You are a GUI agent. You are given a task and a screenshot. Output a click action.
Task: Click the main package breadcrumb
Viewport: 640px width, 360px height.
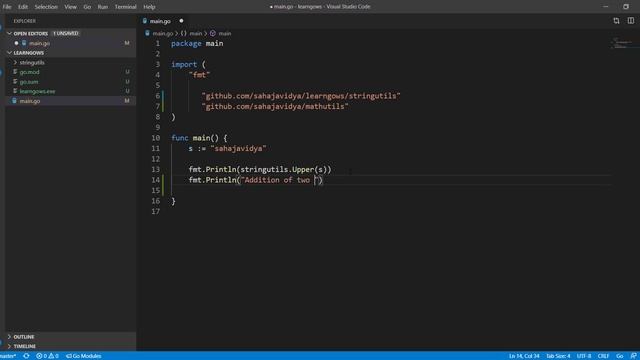tap(196, 33)
